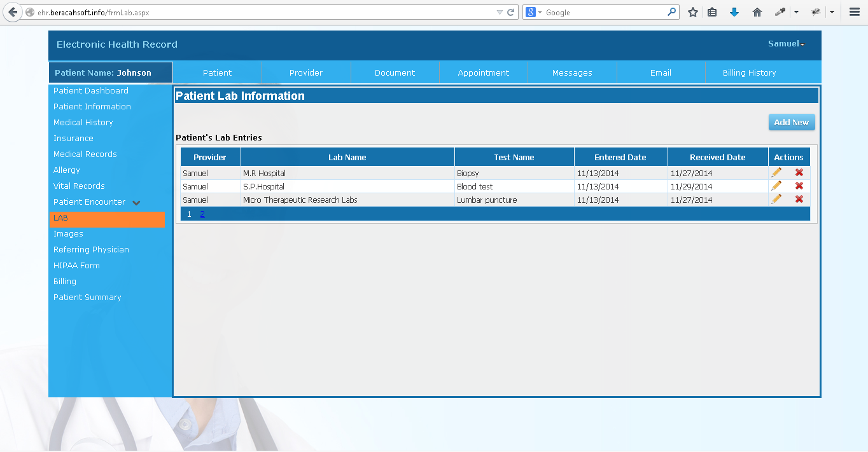The image size is (868, 452).
Task: Click the Electronic Health Record title
Action: (117, 45)
